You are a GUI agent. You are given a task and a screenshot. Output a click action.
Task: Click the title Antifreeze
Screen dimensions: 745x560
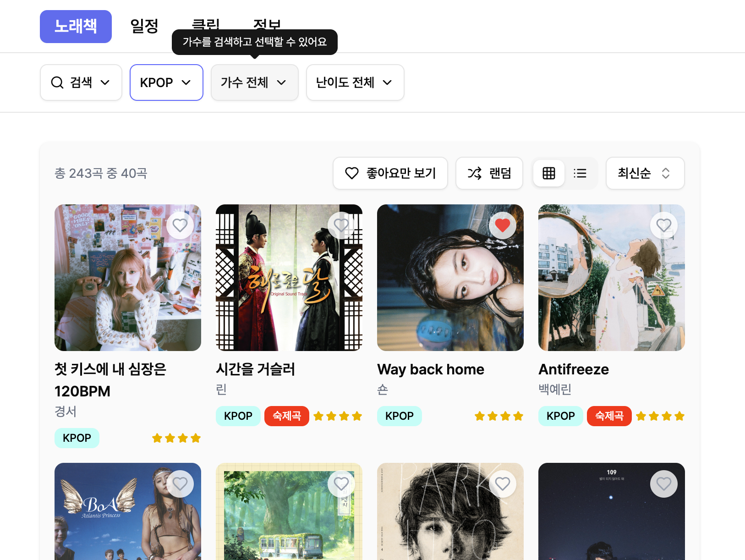[574, 369]
